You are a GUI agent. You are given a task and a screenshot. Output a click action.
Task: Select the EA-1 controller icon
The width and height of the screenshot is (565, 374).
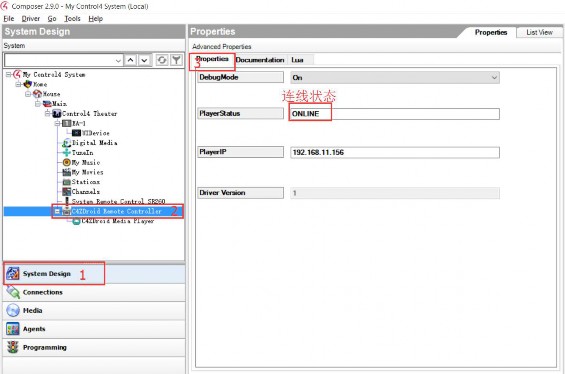(x=67, y=123)
